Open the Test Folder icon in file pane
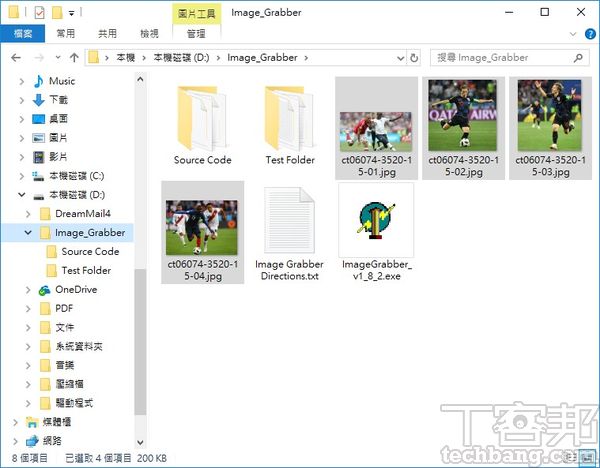Screen dimensions: 600x468 click(289, 119)
